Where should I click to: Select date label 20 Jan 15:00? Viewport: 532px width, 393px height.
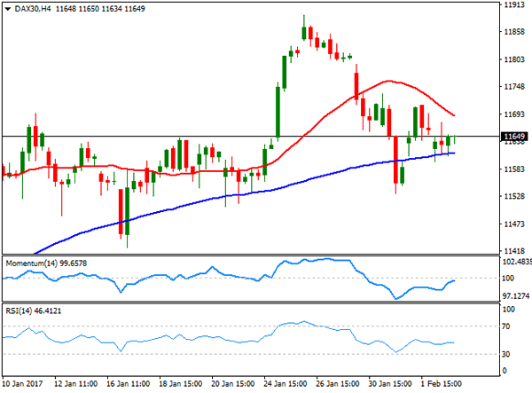point(232,384)
